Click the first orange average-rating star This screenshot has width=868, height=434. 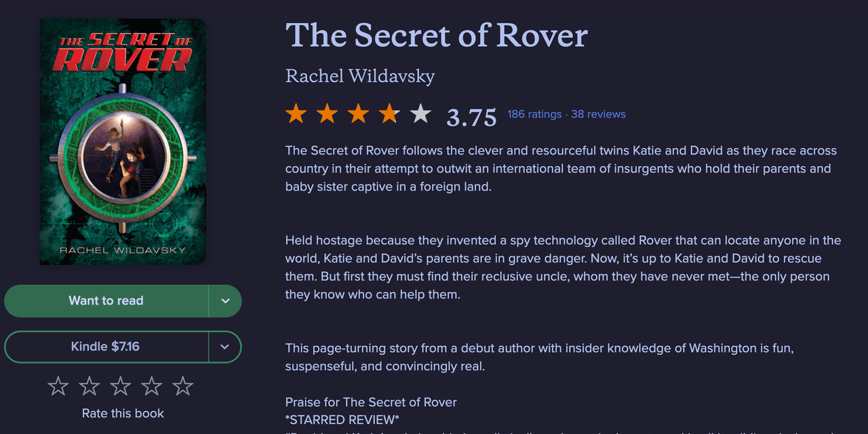coord(296,114)
